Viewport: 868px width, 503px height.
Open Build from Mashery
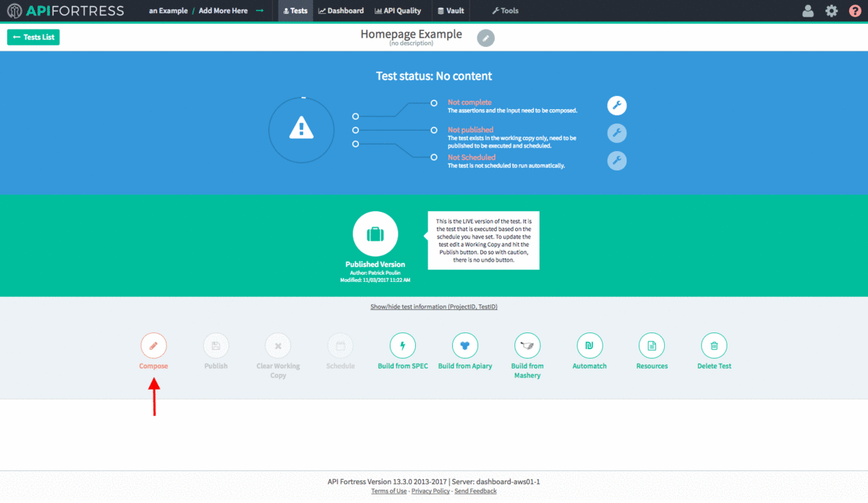[527, 345]
